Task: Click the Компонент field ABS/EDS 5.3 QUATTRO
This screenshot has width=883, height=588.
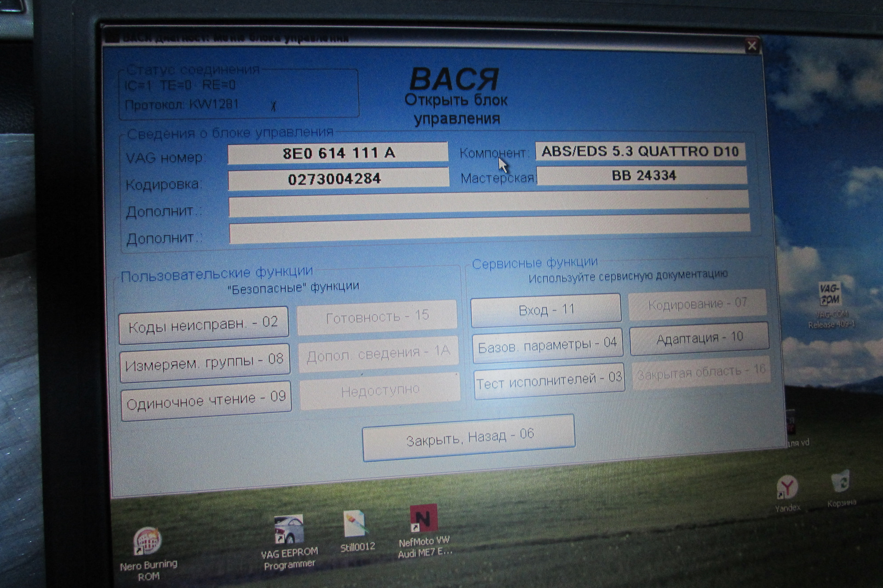Action: click(x=640, y=151)
